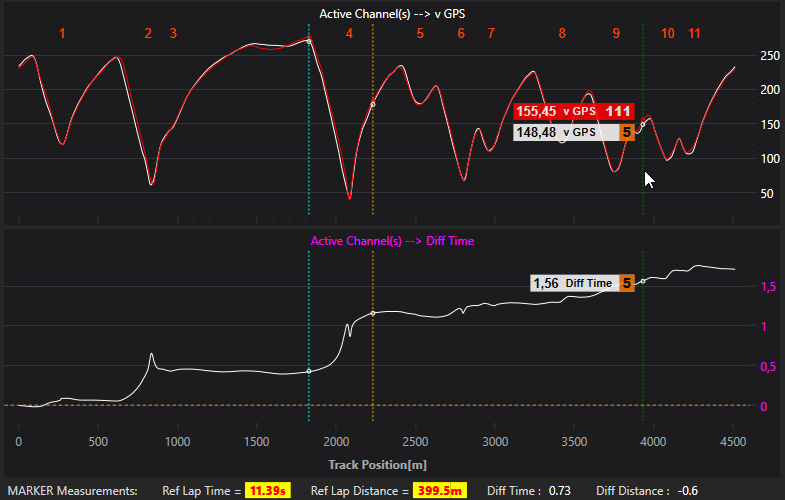Click red lap badge 111 on v GPS readout

(618, 111)
